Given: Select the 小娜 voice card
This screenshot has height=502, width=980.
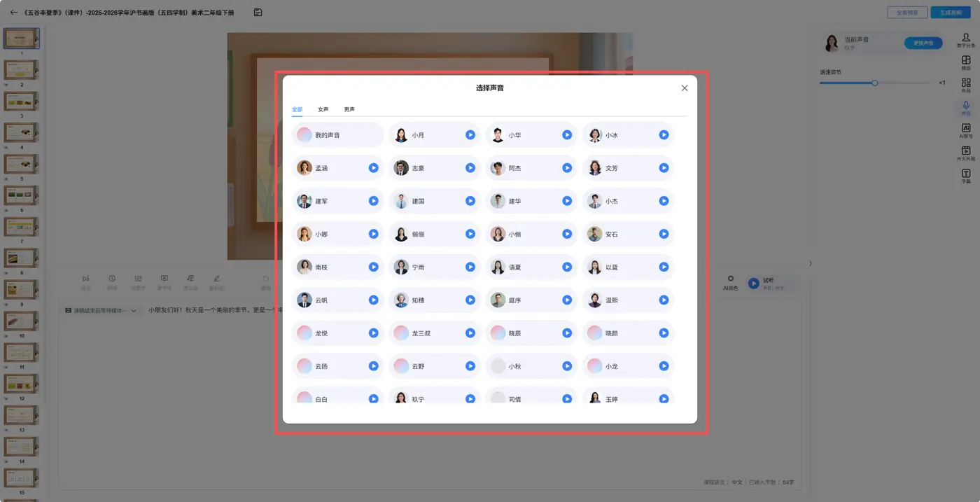Looking at the screenshot, I should pos(338,234).
